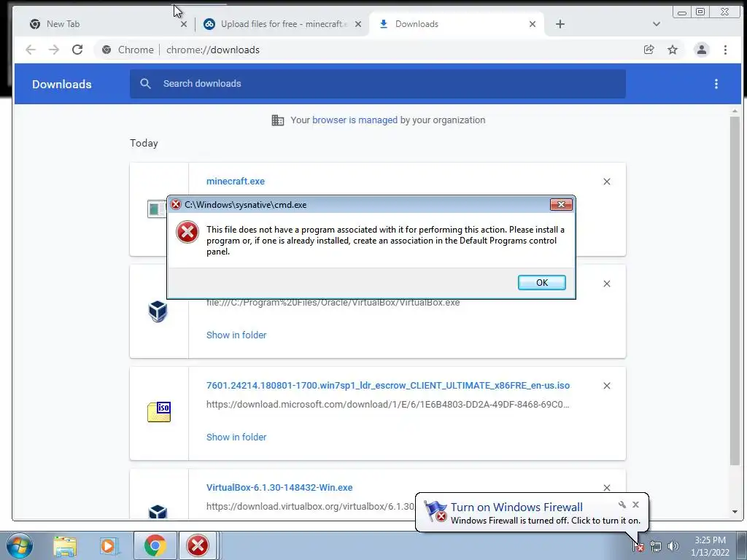Screen dimensions: 747x560
Task: Show the win7sp1 iso in folder
Action: [236, 437]
